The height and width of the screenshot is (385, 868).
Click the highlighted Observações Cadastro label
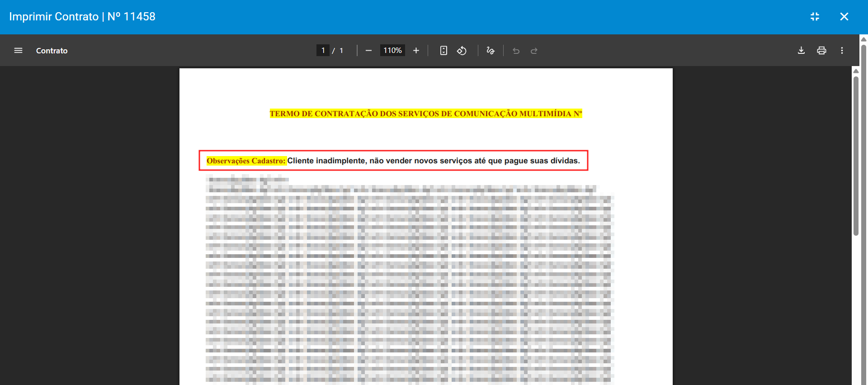point(246,161)
